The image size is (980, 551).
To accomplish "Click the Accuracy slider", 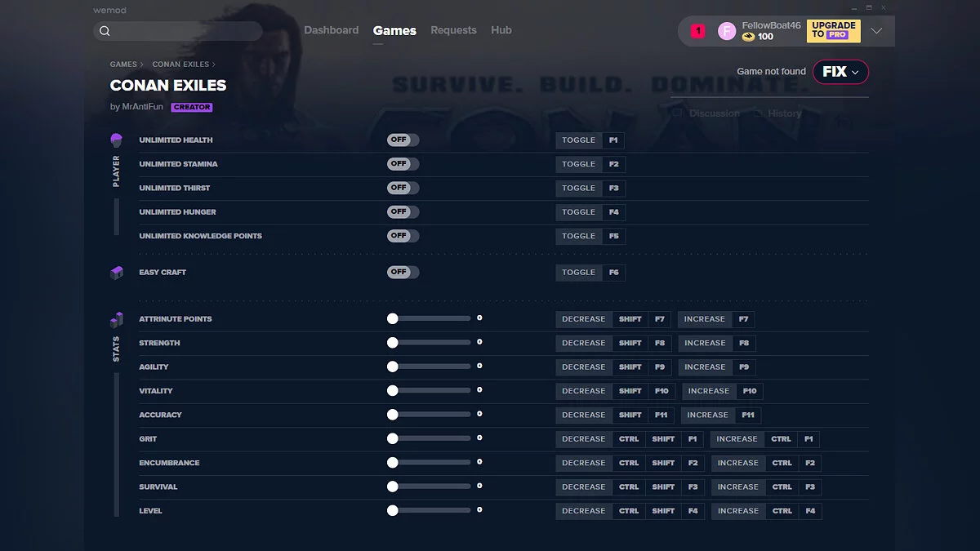I will (430, 415).
